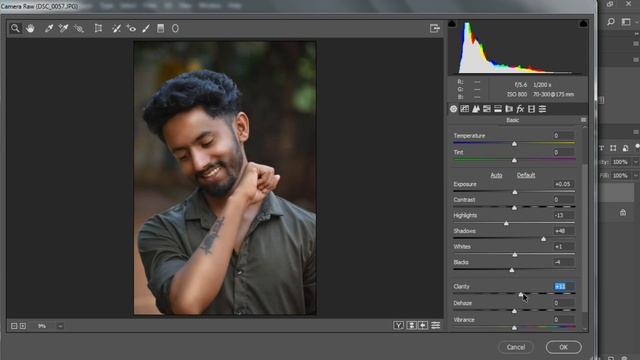Select the Graduated Filter tool
The height and width of the screenshot is (360, 640).
pyautogui.click(x=160, y=28)
